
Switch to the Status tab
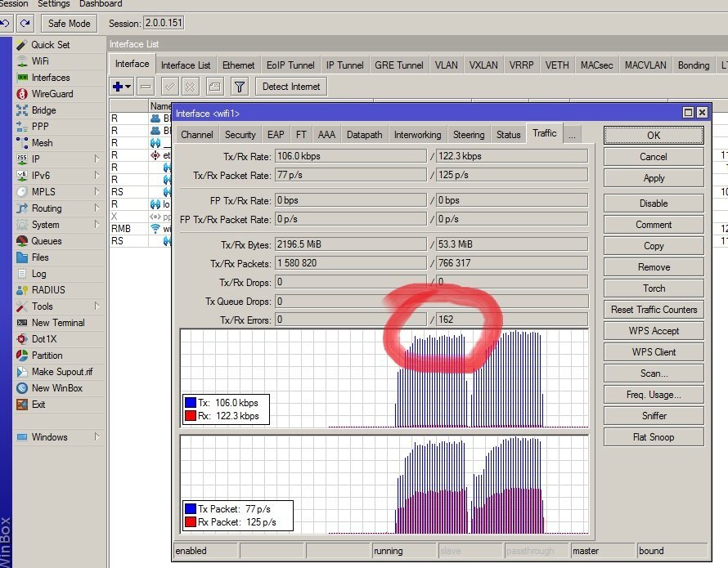[x=509, y=135]
